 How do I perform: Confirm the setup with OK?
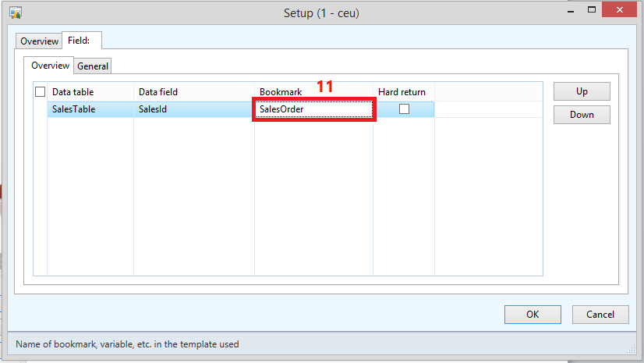click(x=533, y=315)
